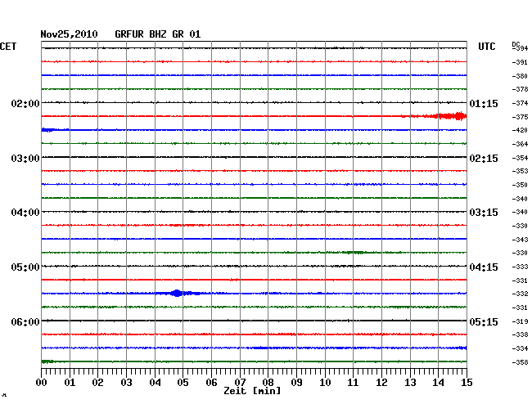Select the 04:00 CET time label
532x404 pixels.
point(25,213)
